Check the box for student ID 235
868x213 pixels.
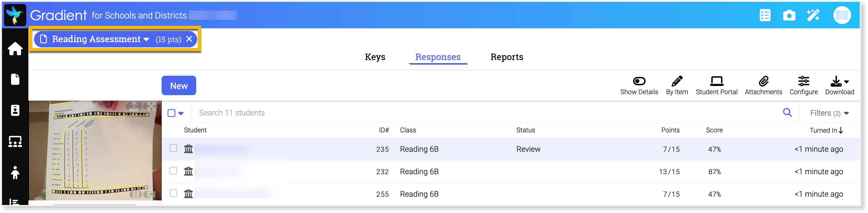174,148
